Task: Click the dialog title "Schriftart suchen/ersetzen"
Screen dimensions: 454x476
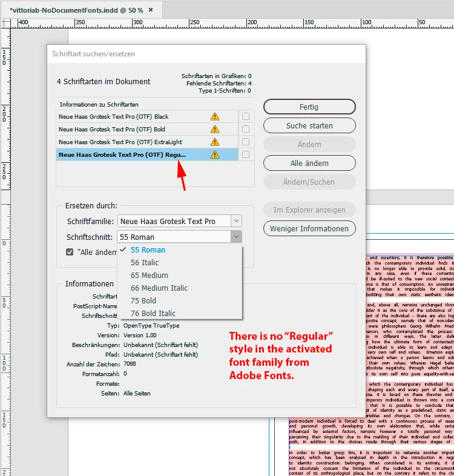Action: tap(93, 54)
